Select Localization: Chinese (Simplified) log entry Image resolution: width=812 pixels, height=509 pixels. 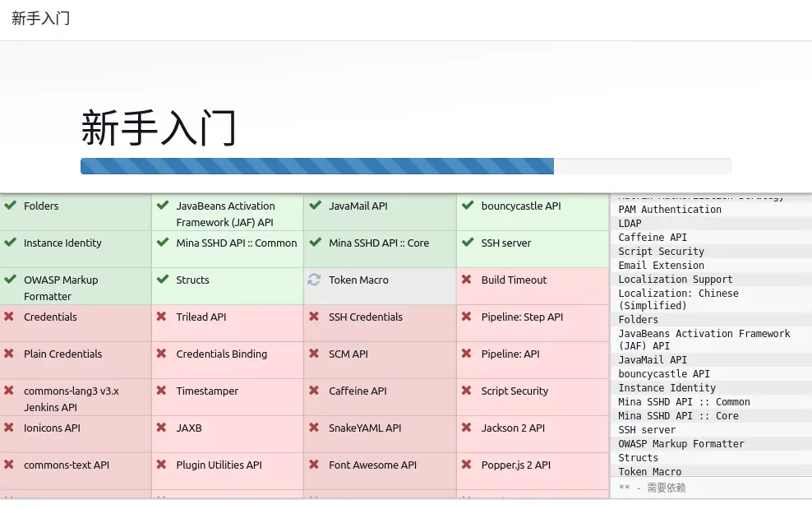678,299
